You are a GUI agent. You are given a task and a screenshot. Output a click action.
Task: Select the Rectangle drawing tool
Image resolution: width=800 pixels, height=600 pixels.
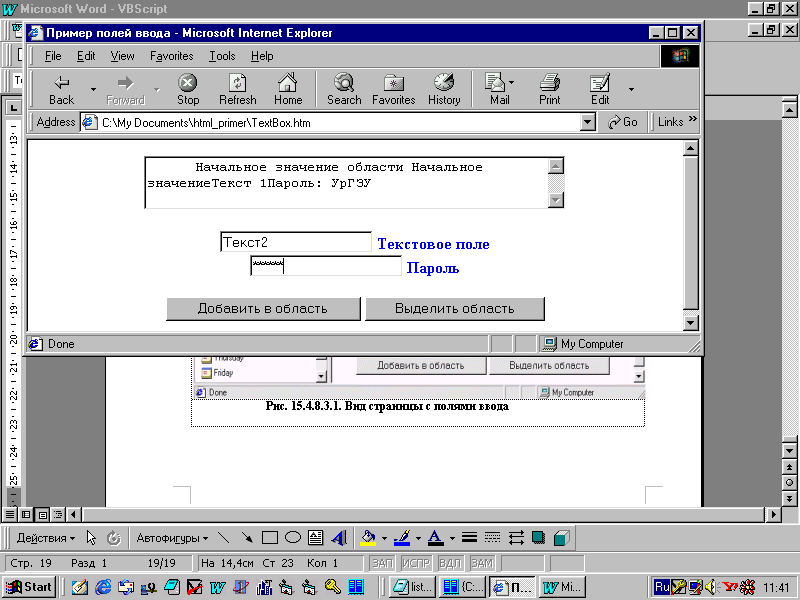click(269, 538)
